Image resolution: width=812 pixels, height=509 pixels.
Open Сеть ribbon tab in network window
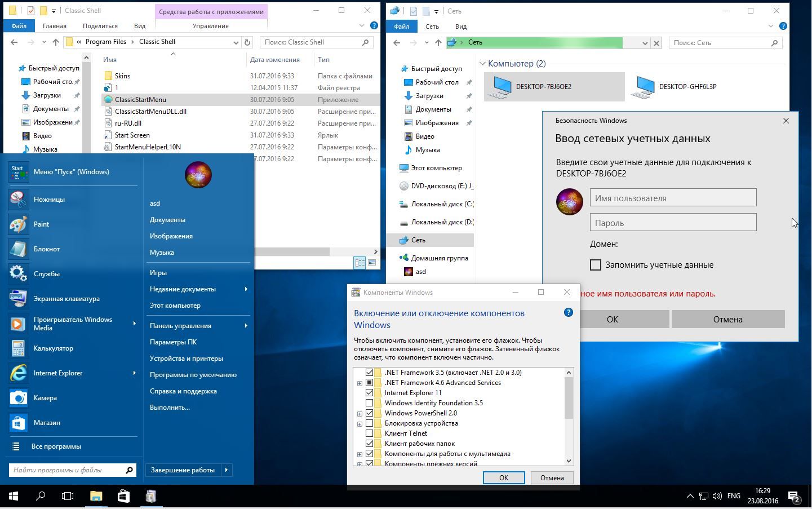pyautogui.click(x=432, y=26)
